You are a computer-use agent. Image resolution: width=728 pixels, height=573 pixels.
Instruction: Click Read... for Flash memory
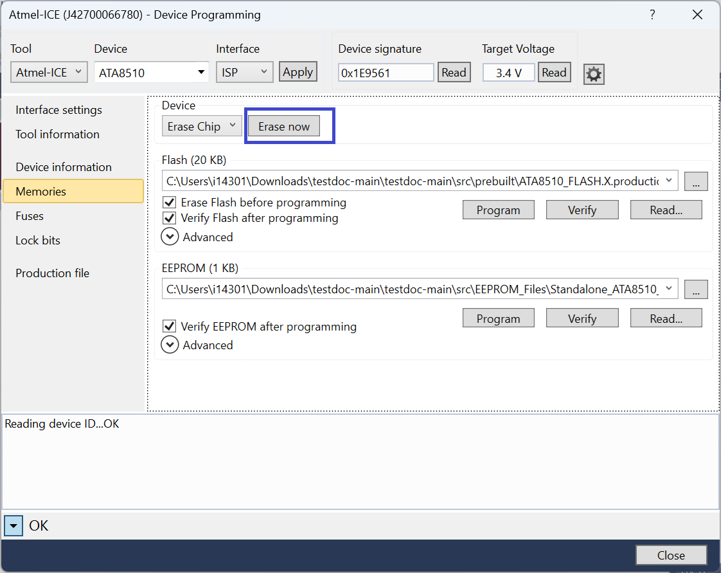(666, 210)
